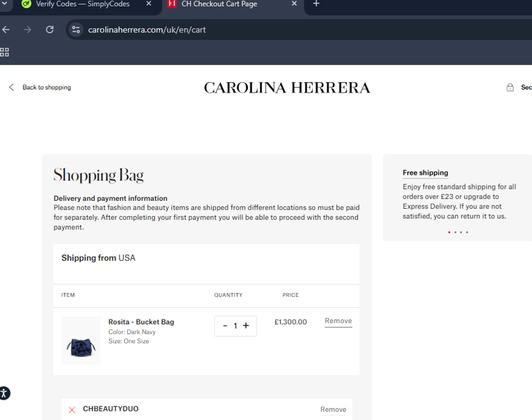
Task: Click the Dark Navy bag thumbnail image
Action: [x=81, y=340]
